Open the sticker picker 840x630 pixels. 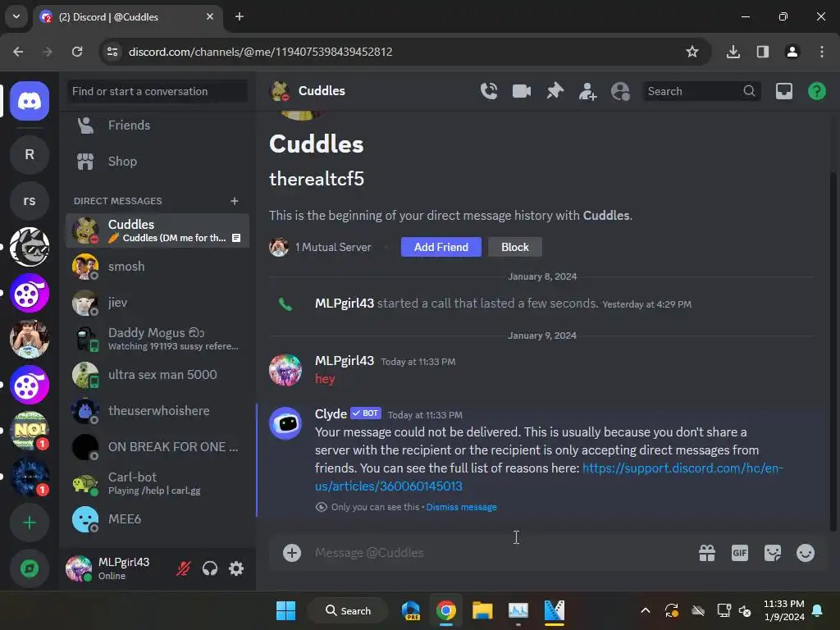773,553
